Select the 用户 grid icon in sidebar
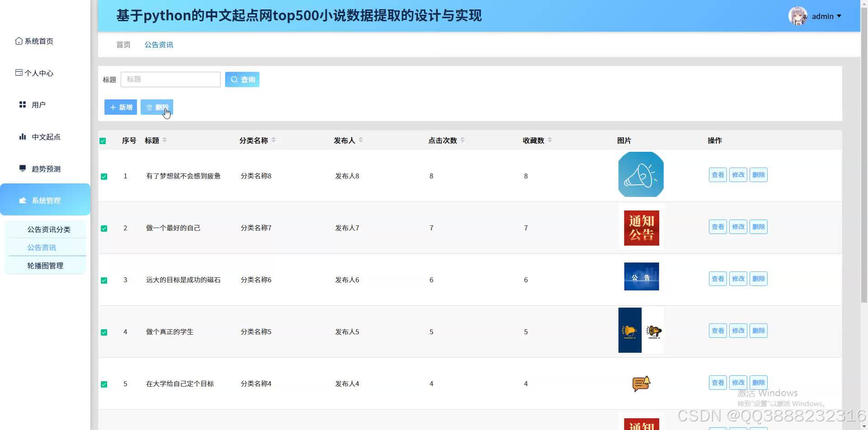Image resolution: width=868 pixels, height=430 pixels. tap(23, 104)
